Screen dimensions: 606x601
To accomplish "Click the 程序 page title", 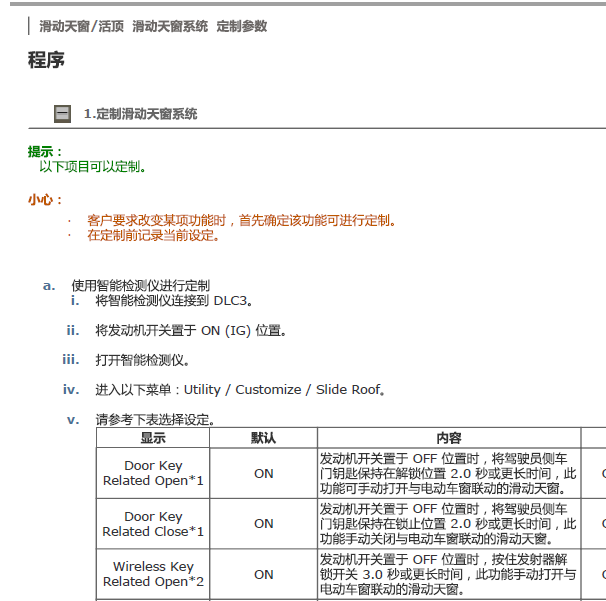I will pyautogui.click(x=46, y=60).
